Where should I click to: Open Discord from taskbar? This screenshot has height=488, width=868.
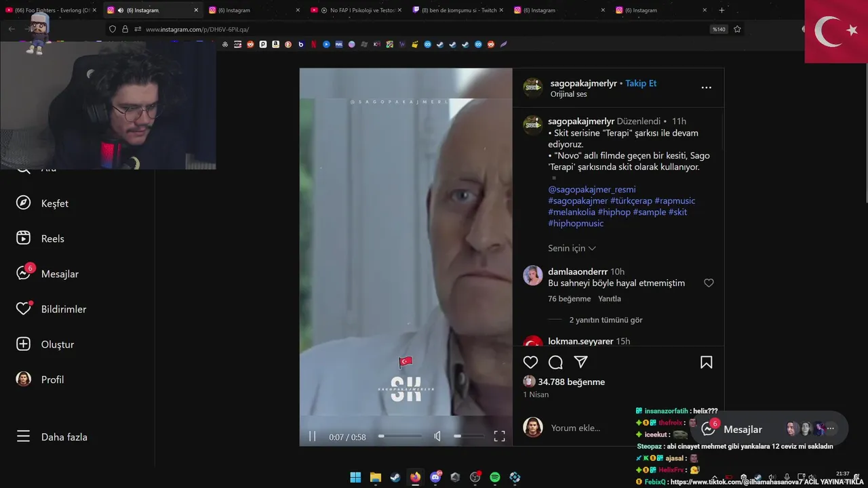(435, 477)
